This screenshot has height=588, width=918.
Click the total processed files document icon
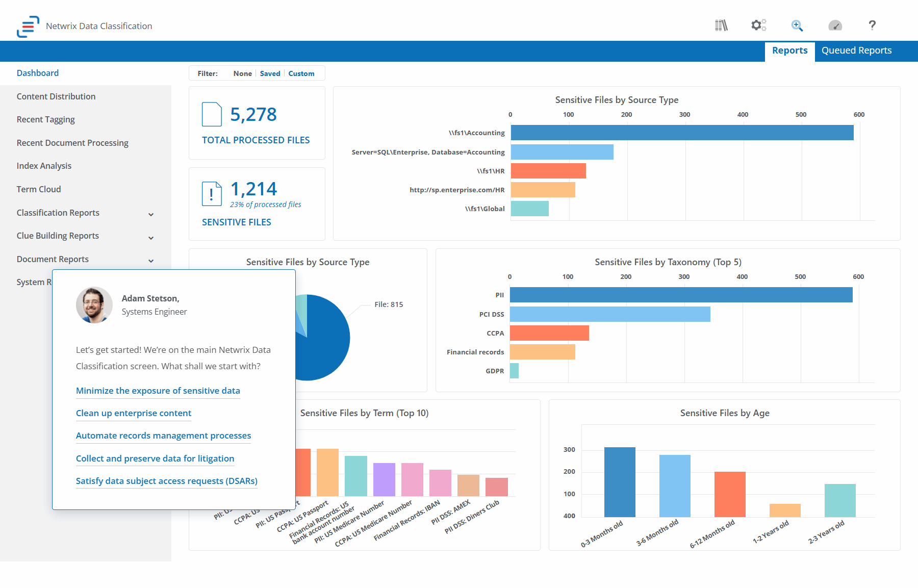coord(212,114)
